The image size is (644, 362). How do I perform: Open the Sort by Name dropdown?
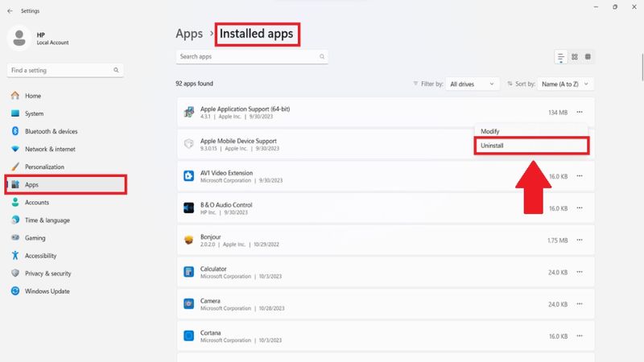click(565, 84)
